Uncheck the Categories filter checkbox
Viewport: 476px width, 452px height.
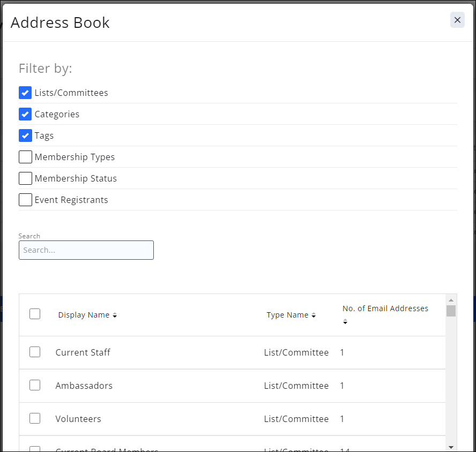tap(25, 114)
